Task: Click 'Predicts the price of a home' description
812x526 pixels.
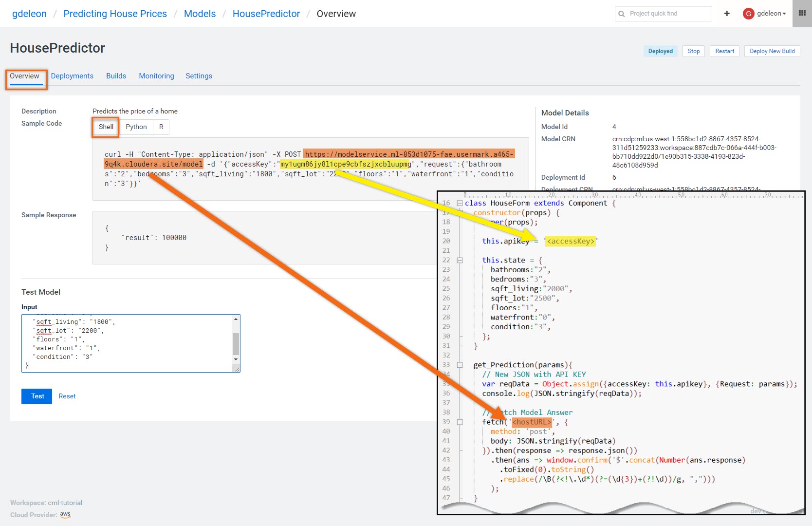Action: click(x=135, y=111)
